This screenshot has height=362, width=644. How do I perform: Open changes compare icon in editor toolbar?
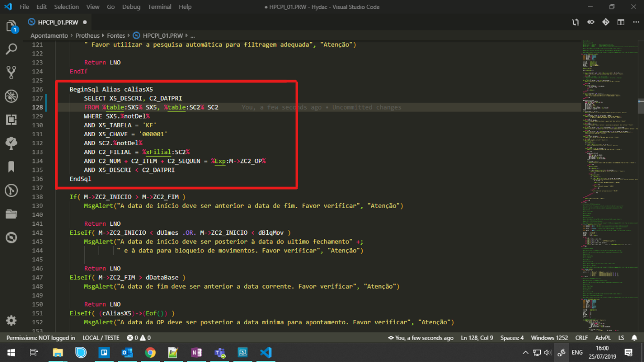click(x=575, y=23)
